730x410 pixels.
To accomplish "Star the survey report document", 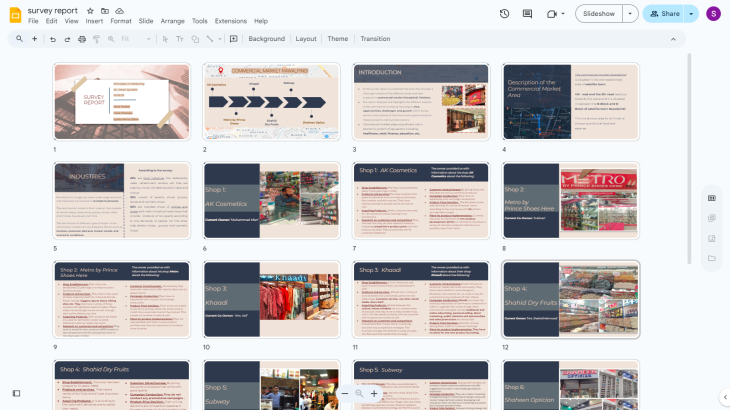I will [x=90, y=11].
